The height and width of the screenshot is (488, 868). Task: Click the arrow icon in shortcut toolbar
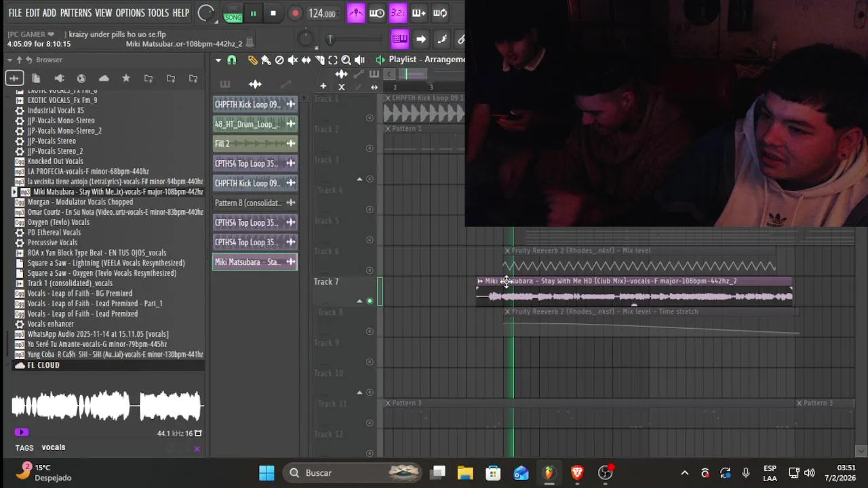[420, 39]
